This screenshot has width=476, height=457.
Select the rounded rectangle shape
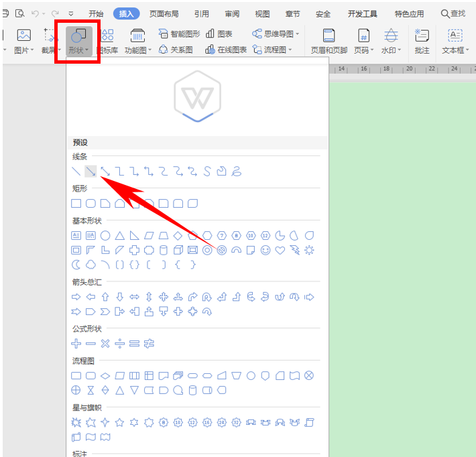coord(91,203)
